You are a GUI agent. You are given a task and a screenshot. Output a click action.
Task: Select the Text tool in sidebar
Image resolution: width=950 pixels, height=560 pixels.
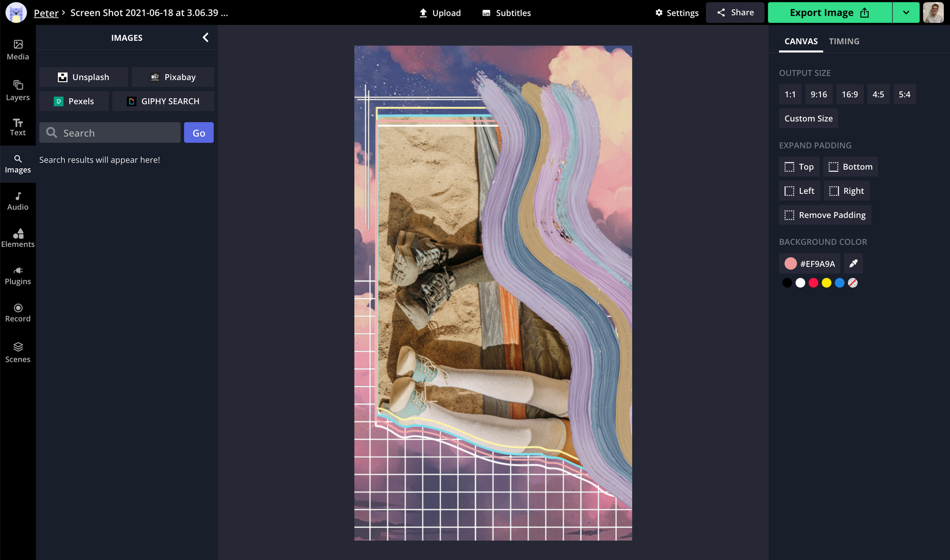18,127
